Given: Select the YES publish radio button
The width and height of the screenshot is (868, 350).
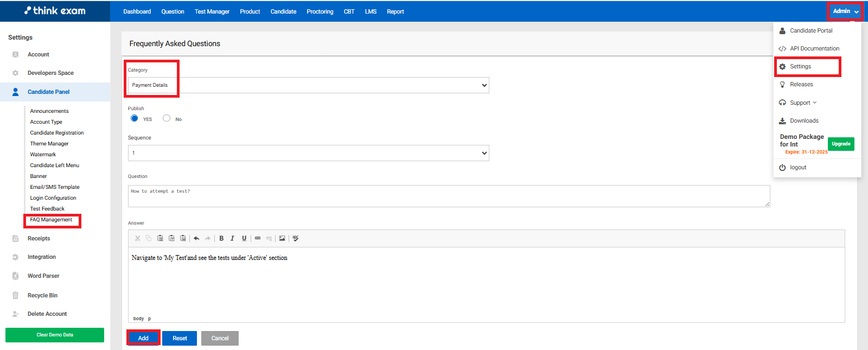Looking at the screenshot, I should coord(135,118).
